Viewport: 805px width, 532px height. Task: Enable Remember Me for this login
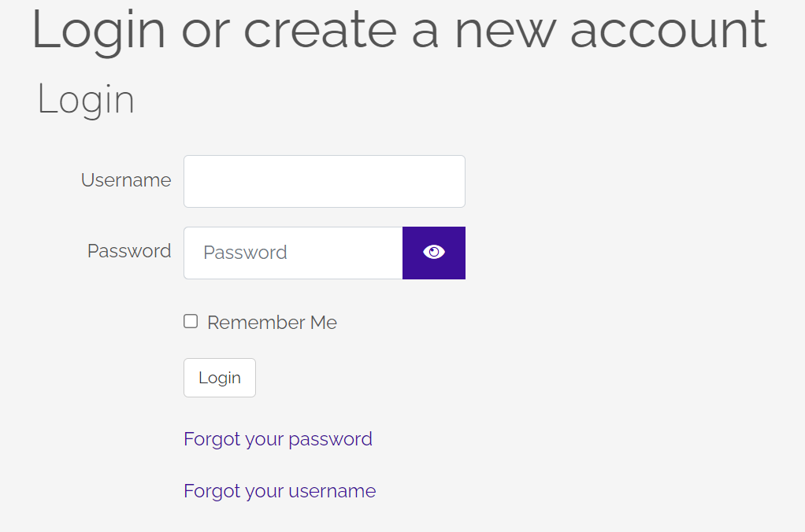(191, 321)
